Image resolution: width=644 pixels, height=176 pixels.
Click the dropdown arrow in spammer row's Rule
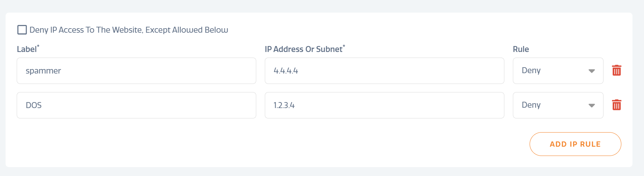[592, 71]
